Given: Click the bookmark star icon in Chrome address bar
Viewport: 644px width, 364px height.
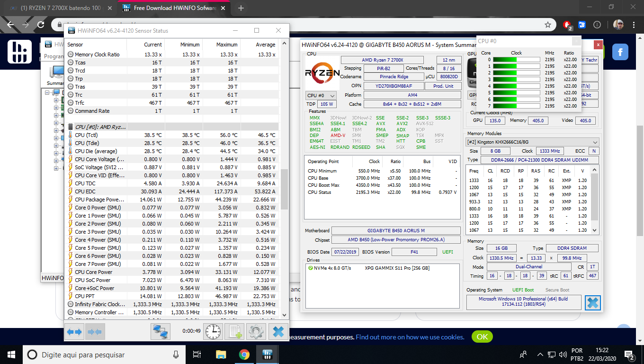Looking at the screenshot, I should click(x=548, y=25).
